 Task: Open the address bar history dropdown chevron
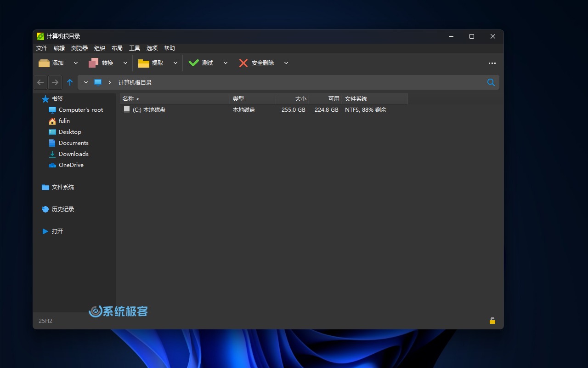coord(86,82)
